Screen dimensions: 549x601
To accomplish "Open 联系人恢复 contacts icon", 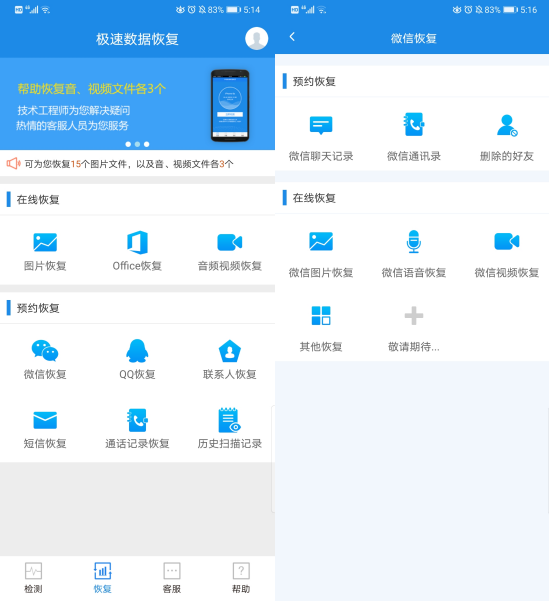I will click(230, 351).
